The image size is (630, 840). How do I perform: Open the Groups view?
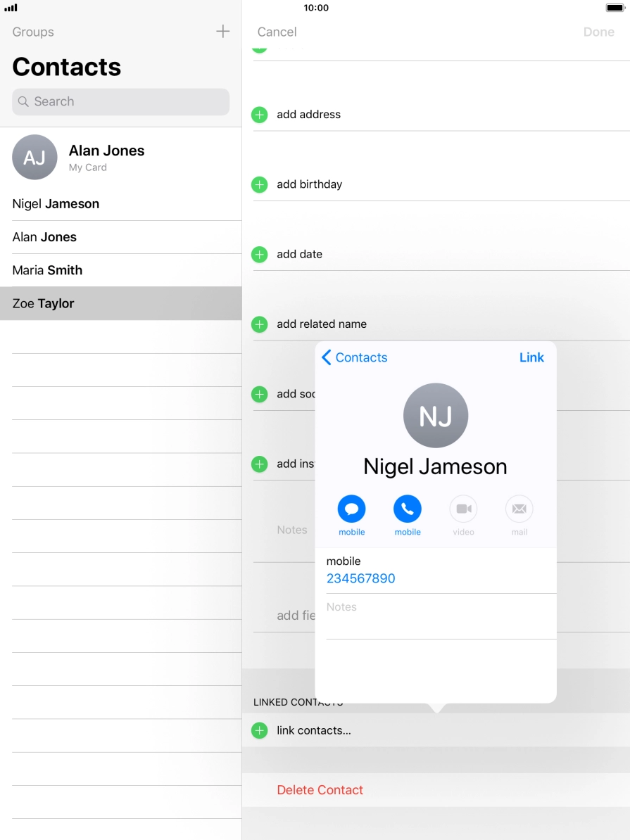pyautogui.click(x=33, y=32)
